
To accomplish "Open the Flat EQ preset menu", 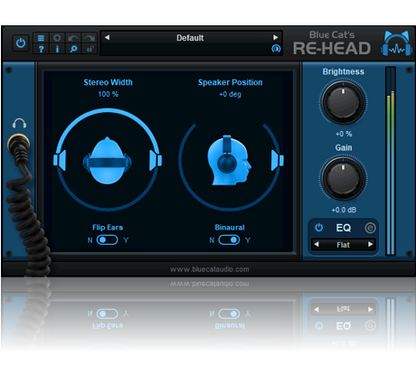I will tap(343, 245).
